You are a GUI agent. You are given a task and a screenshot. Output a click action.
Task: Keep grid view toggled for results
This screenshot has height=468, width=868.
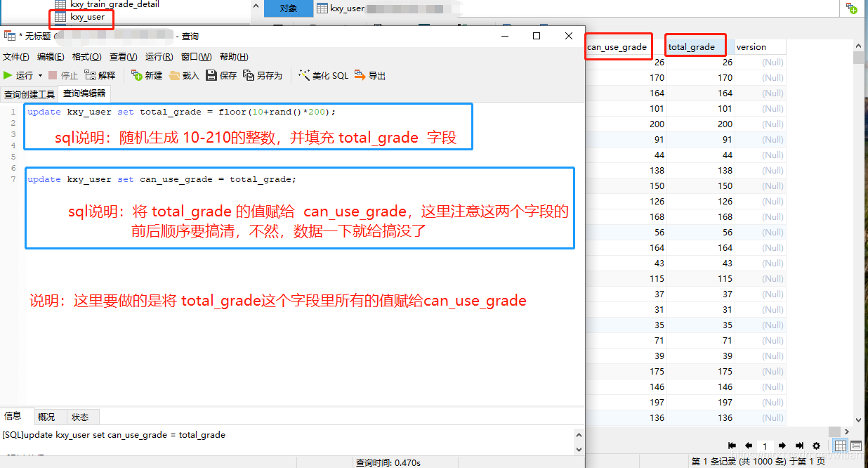point(840,446)
